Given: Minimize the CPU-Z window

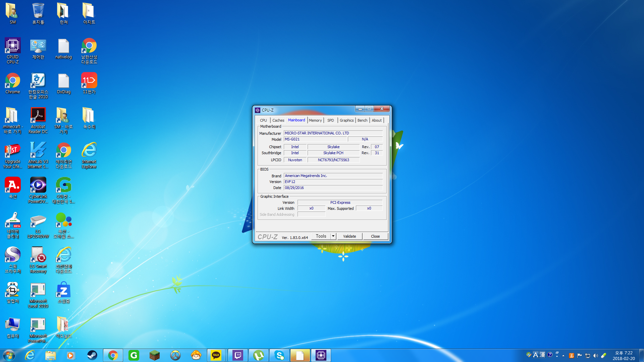Looking at the screenshot, I should 360,109.
